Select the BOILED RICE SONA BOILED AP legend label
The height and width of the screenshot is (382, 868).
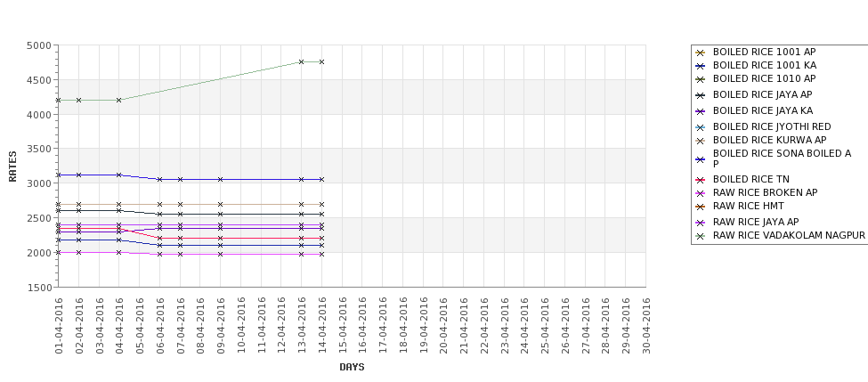coord(782,158)
